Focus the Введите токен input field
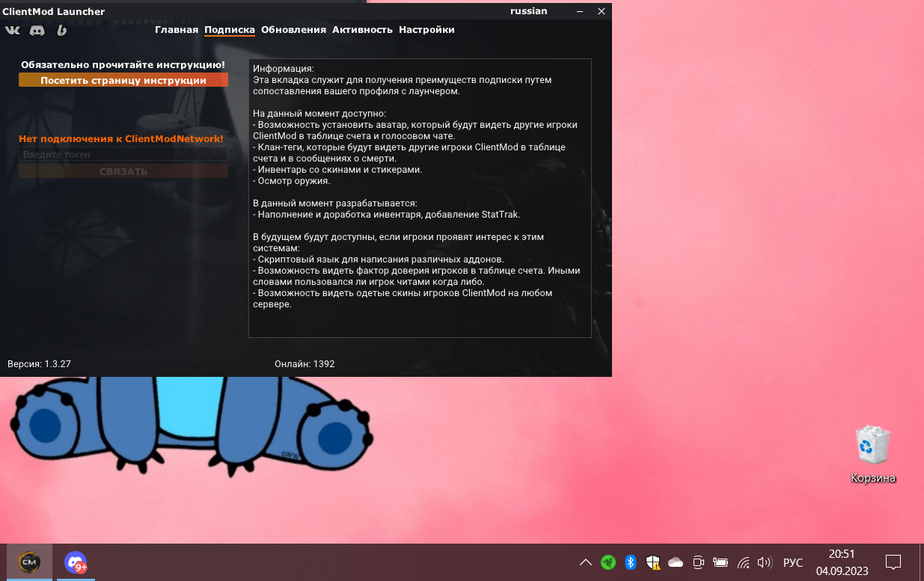The height and width of the screenshot is (581, 924). tap(123, 154)
